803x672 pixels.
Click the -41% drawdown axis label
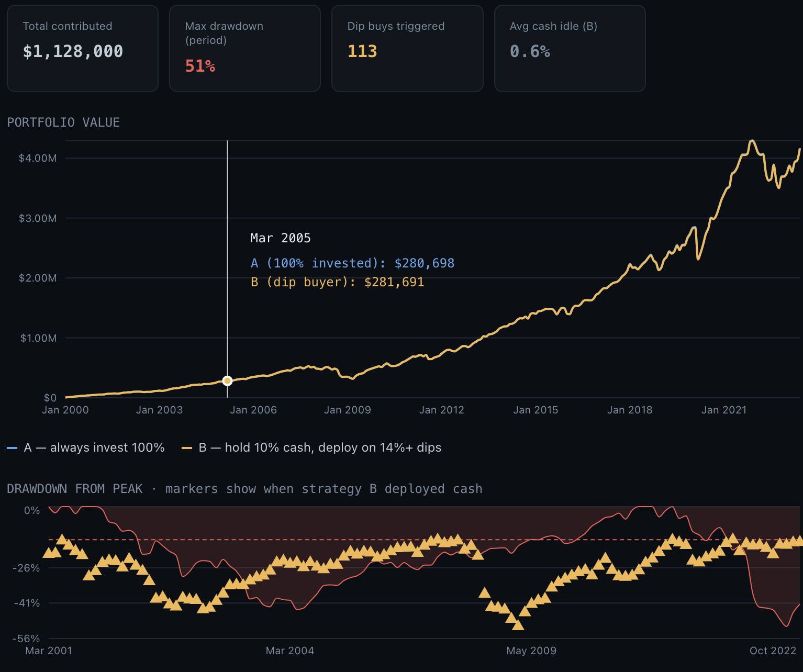pos(26,603)
